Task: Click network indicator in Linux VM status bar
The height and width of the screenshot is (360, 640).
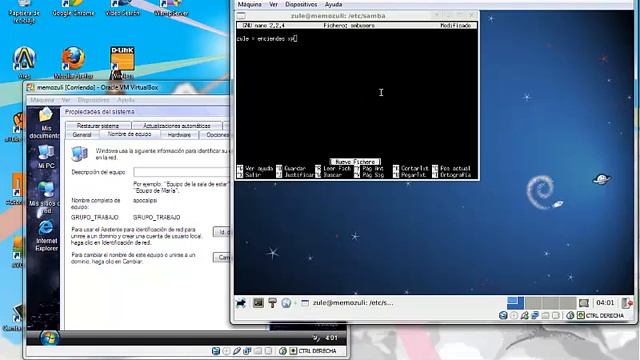Action: click(535, 316)
